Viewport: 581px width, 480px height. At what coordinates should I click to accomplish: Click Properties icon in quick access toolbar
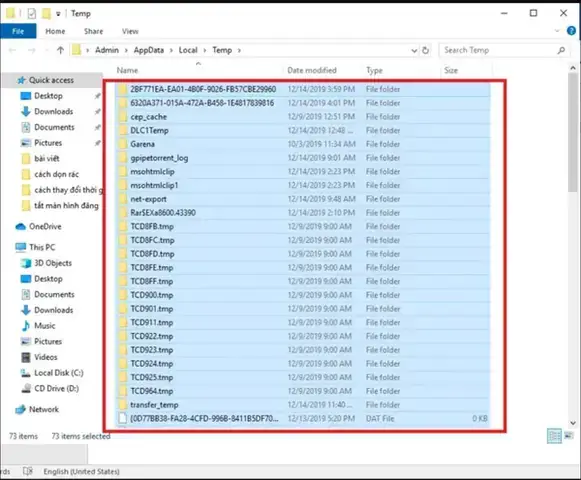tap(32, 14)
